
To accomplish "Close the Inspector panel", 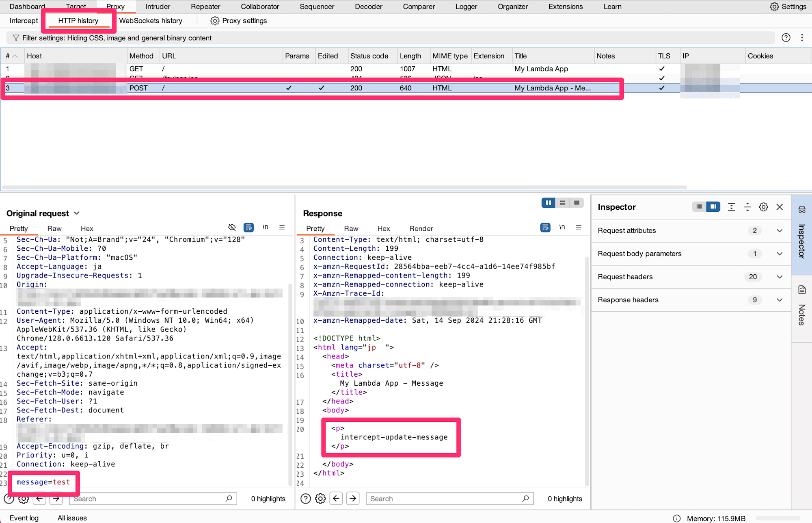I will point(780,207).
